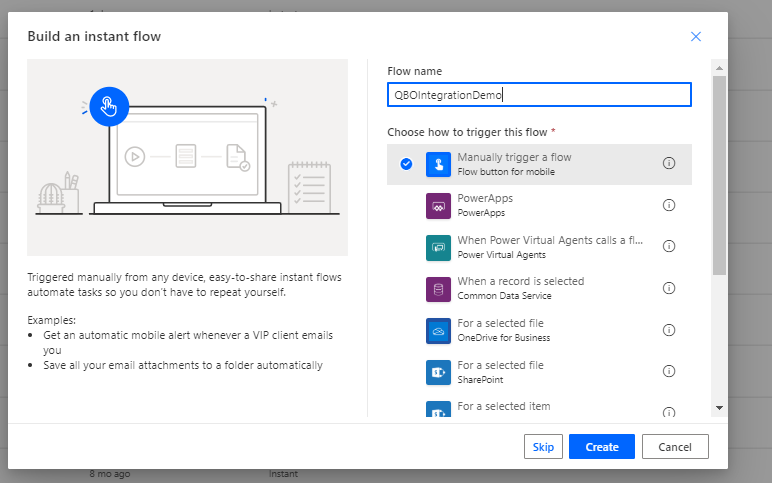Show info for For a selected item

coord(669,412)
